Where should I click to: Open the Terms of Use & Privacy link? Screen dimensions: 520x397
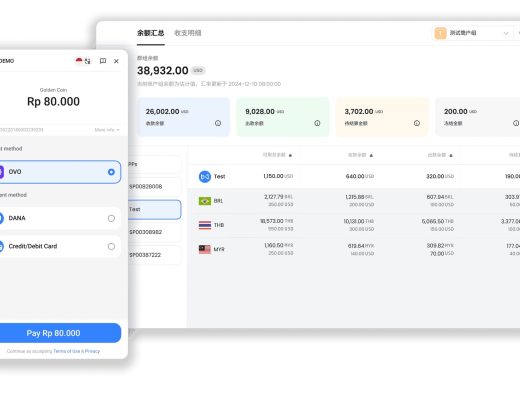click(x=76, y=351)
